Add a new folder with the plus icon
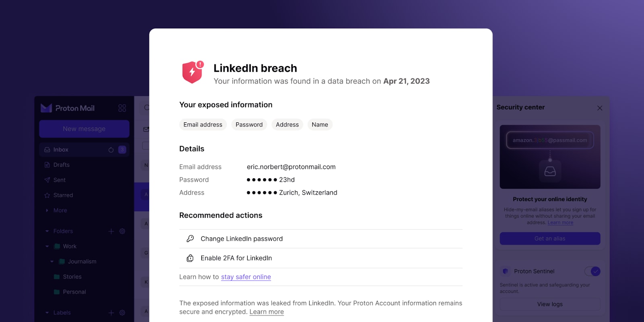 pos(111,231)
